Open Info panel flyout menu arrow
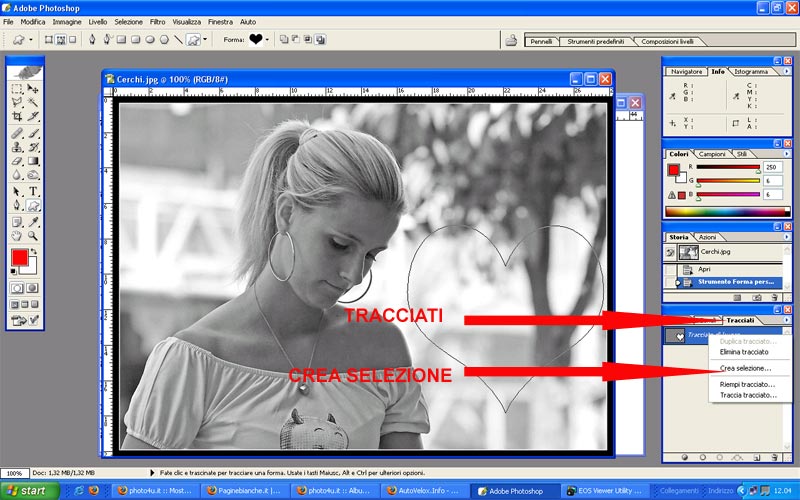This screenshot has width=800, height=500. click(x=786, y=71)
